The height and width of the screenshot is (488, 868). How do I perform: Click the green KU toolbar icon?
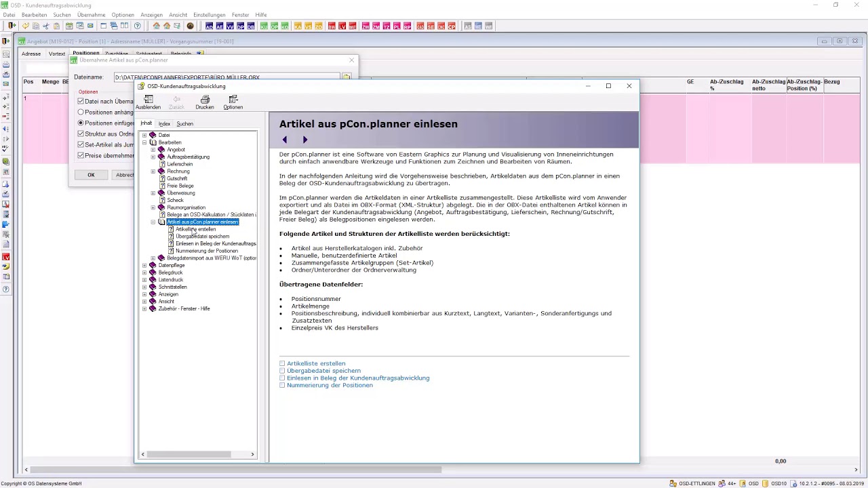[264, 26]
